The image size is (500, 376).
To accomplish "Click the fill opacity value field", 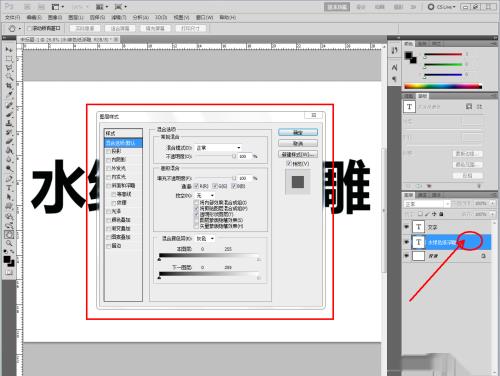I will coord(245,178).
